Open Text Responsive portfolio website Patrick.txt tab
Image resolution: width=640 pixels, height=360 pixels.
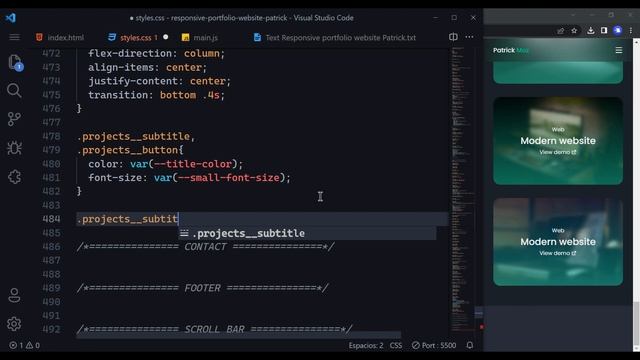click(335, 38)
